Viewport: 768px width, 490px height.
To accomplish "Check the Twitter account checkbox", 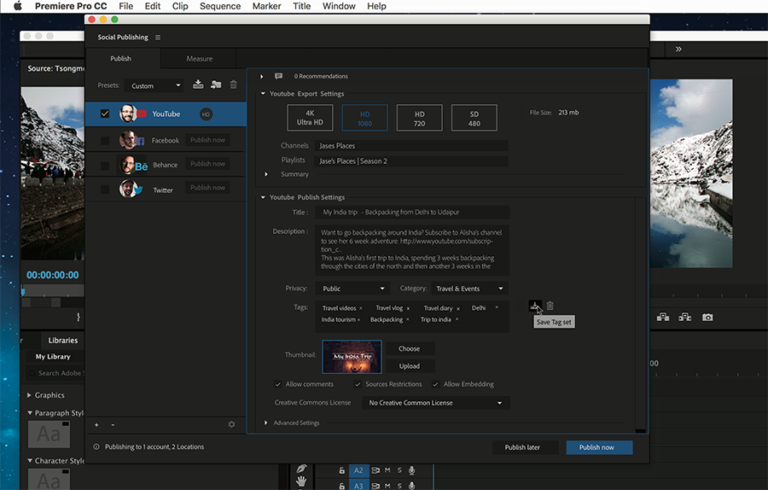I will (x=105, y=189).
